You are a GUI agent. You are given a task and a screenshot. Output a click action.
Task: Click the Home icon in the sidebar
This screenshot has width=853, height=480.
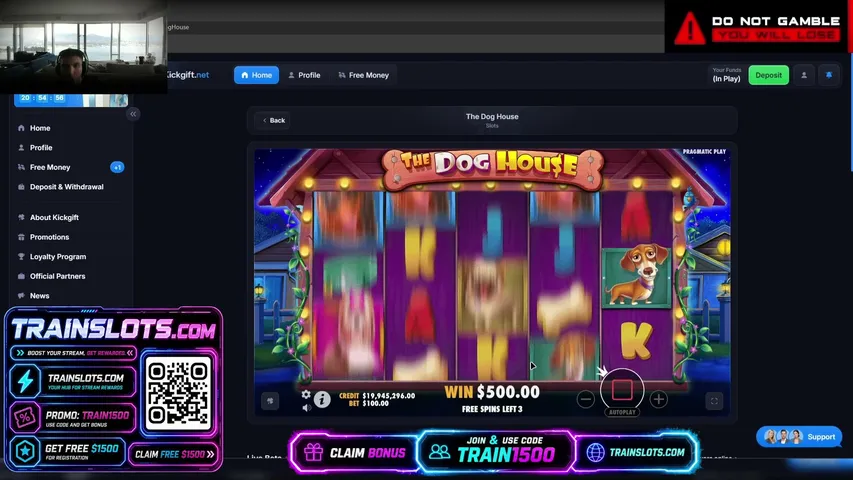click(x=21, y=128)
